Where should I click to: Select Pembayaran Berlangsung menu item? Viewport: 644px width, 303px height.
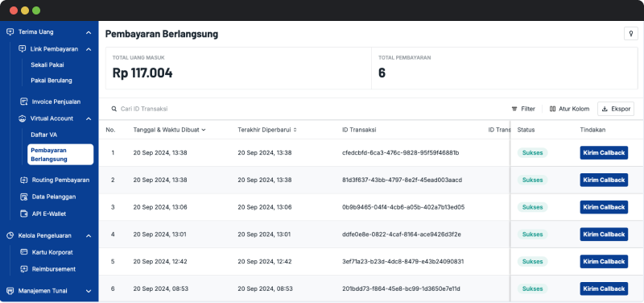tap(60, 155)
